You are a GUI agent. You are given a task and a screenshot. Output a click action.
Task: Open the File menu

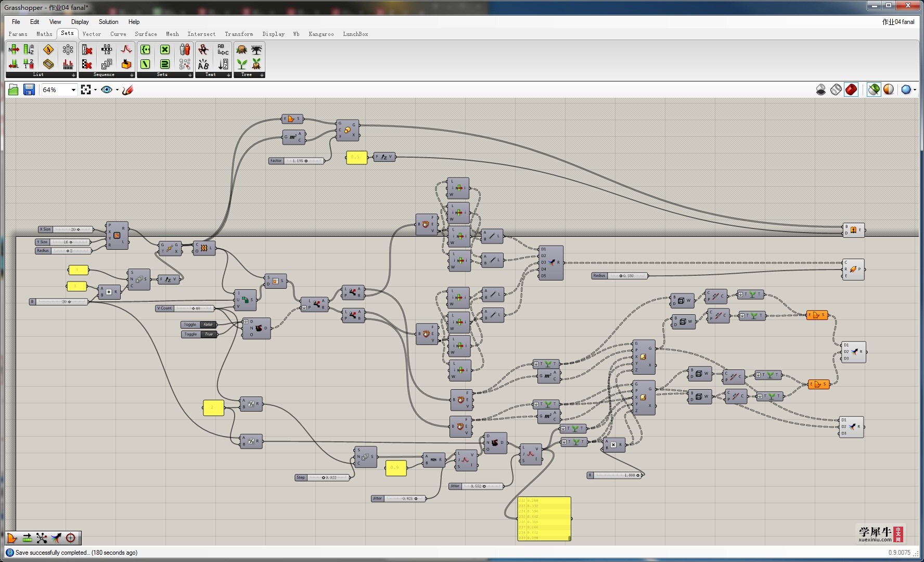click(16, 22)
